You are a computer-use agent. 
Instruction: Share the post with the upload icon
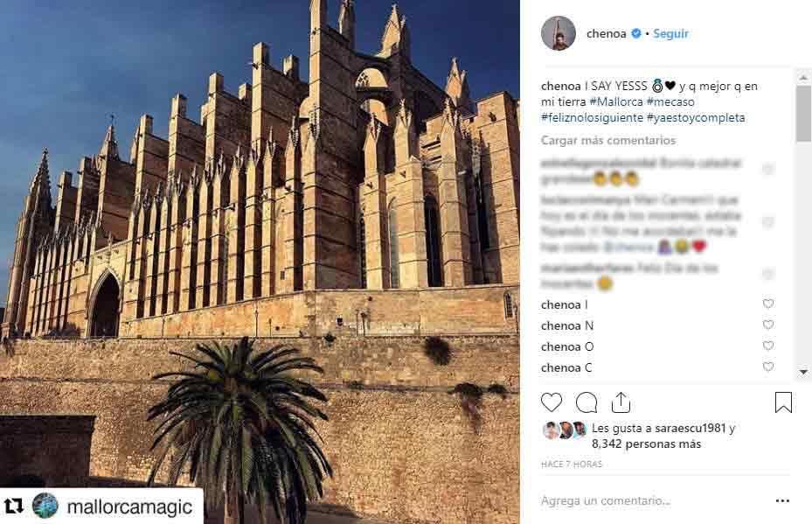click(621, 402)
